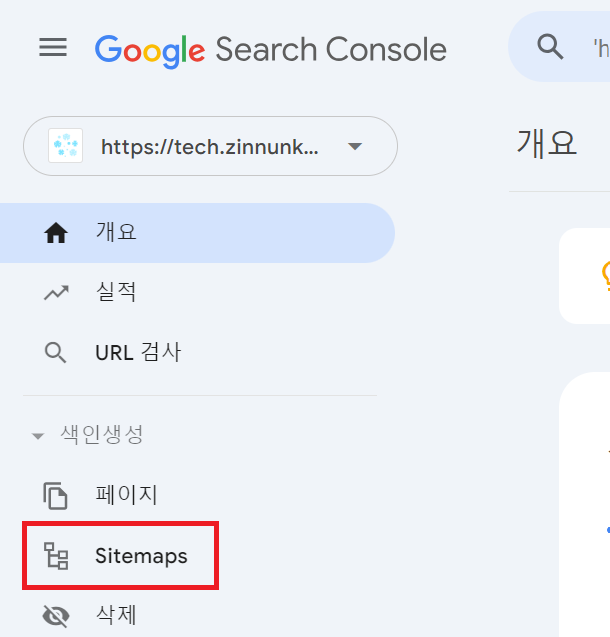Click the trend line icon for 실적
Image resolution: width=610 pixels, height=637 pixels.
tap(56, 292)
